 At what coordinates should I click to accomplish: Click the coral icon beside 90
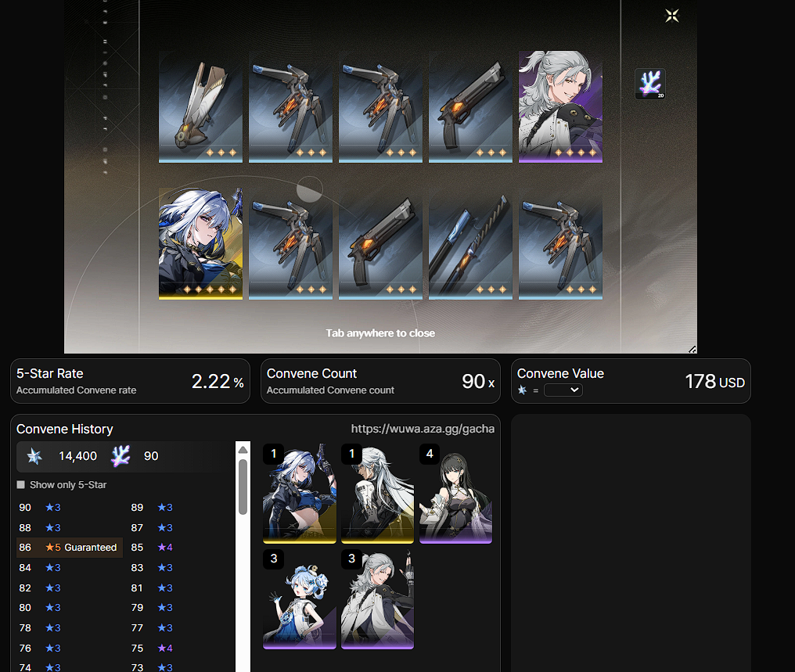point(121,456)
